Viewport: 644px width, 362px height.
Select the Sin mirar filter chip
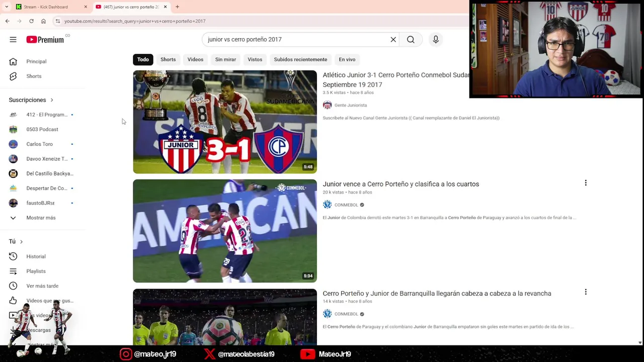[225, 59]
